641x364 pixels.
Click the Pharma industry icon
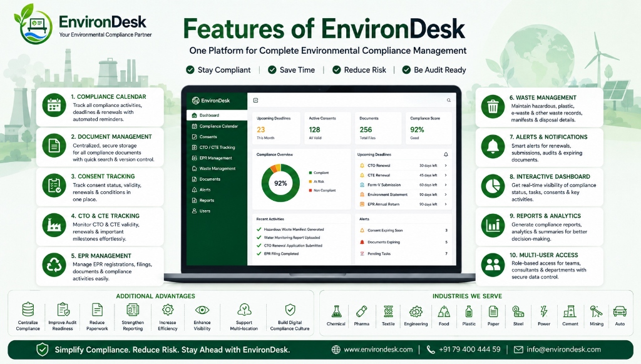click(361, 311)
